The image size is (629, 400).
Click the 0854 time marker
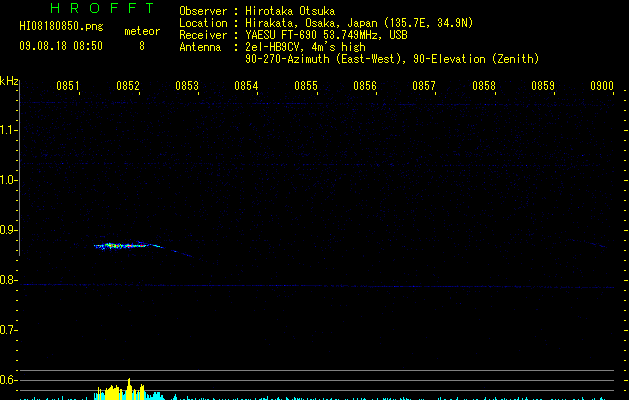[x=246, y=86]
